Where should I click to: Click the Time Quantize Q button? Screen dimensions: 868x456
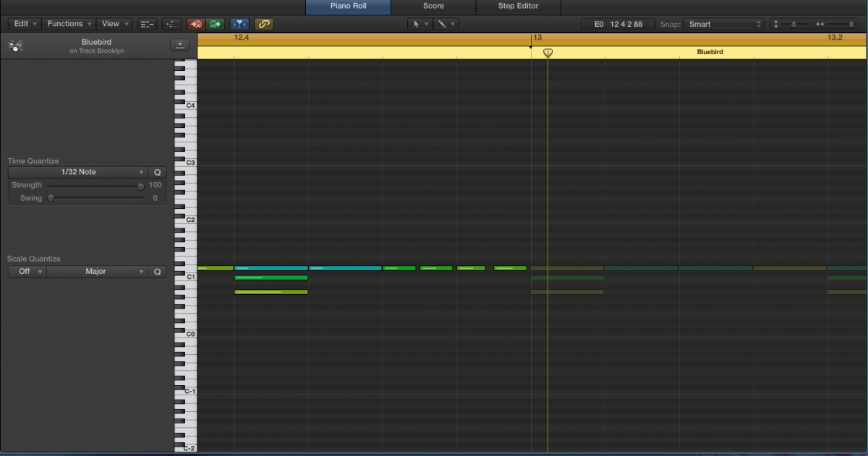click(158, 172)
